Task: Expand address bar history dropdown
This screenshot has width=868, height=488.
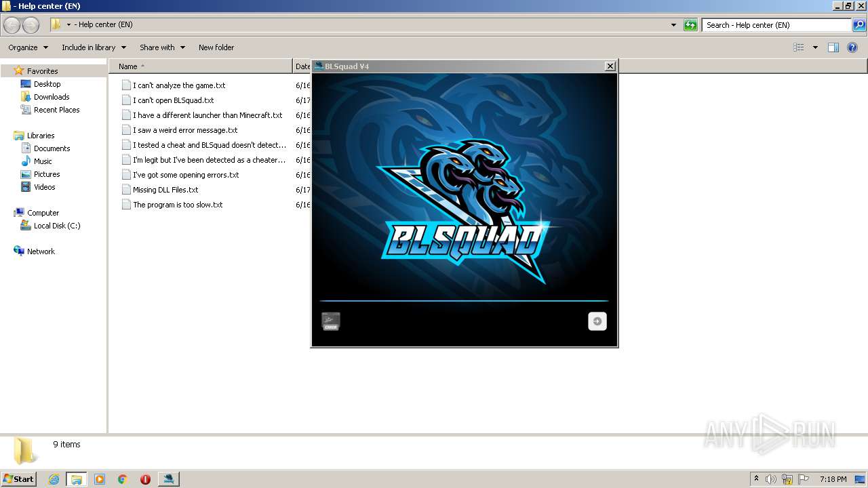Action: click(673, 25)
